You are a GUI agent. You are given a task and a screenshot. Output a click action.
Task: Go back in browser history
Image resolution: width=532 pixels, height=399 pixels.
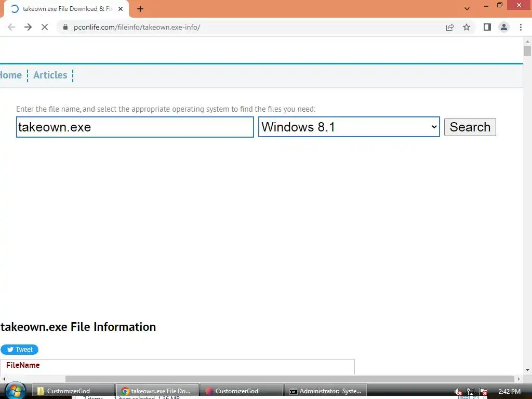[11, 27]
